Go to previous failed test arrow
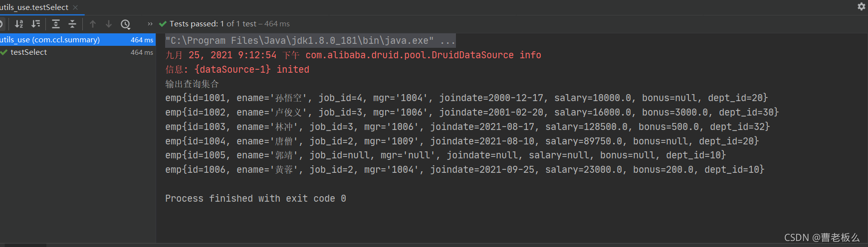This screenshot has height=247, width=868. click(x=93, y=24)
